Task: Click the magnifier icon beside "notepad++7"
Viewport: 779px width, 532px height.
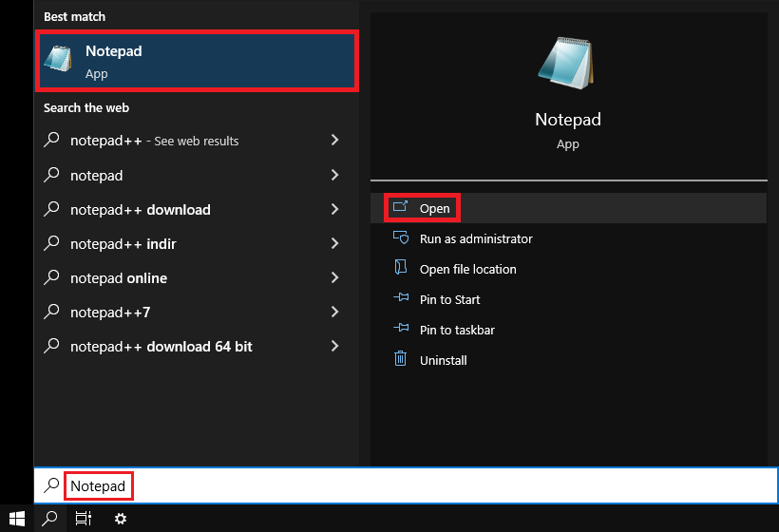Action: pyautogui.click(x=51, y=312)
